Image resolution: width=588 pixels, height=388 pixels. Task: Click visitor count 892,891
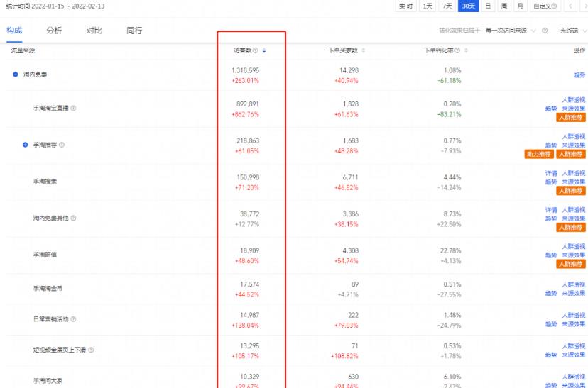pyautogui.click(x=248, y=104)
